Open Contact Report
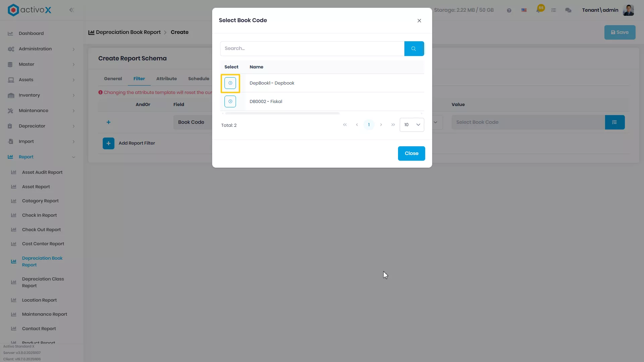644x362 pixels. pos(39,329)
